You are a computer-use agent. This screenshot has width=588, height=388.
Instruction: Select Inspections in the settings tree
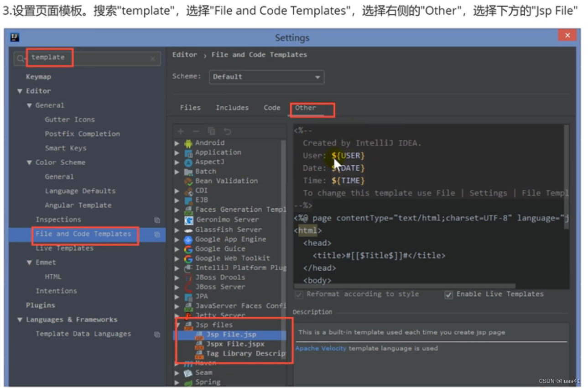(58, 220)
